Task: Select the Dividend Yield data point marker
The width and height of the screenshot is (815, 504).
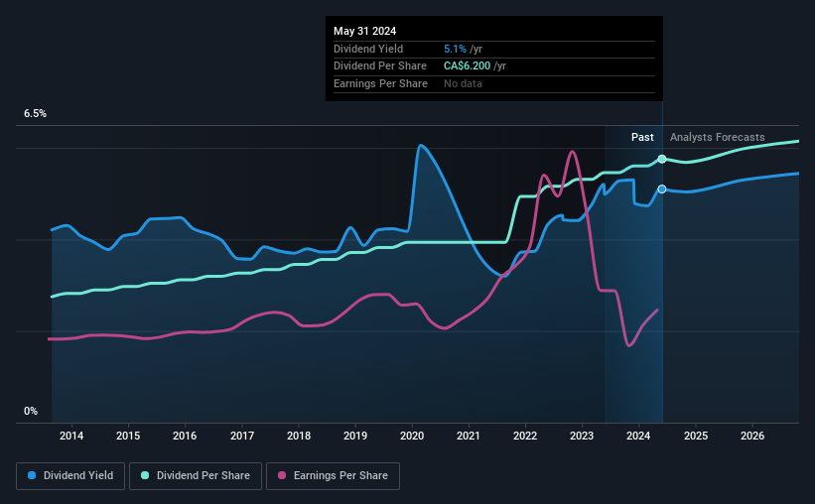Action: coord(662,189)
